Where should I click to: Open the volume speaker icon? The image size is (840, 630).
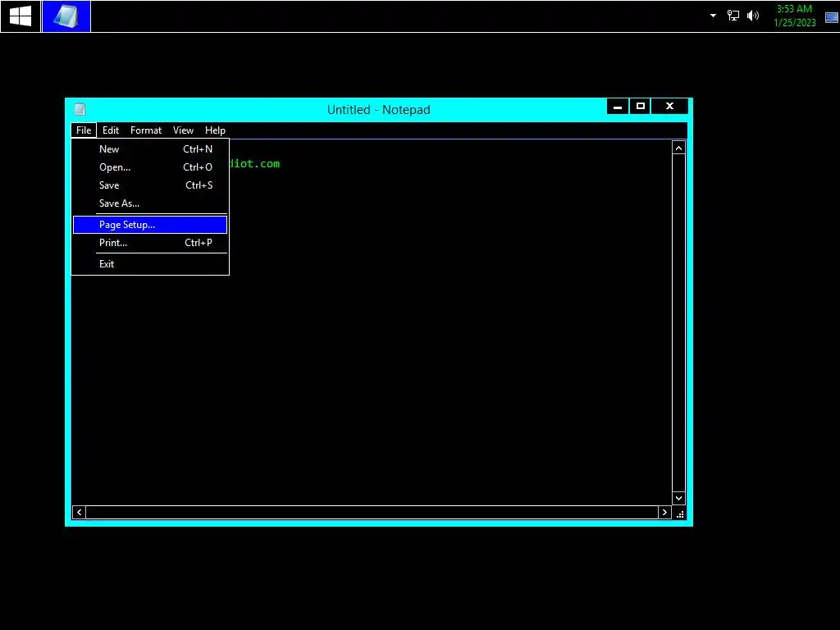753,16
